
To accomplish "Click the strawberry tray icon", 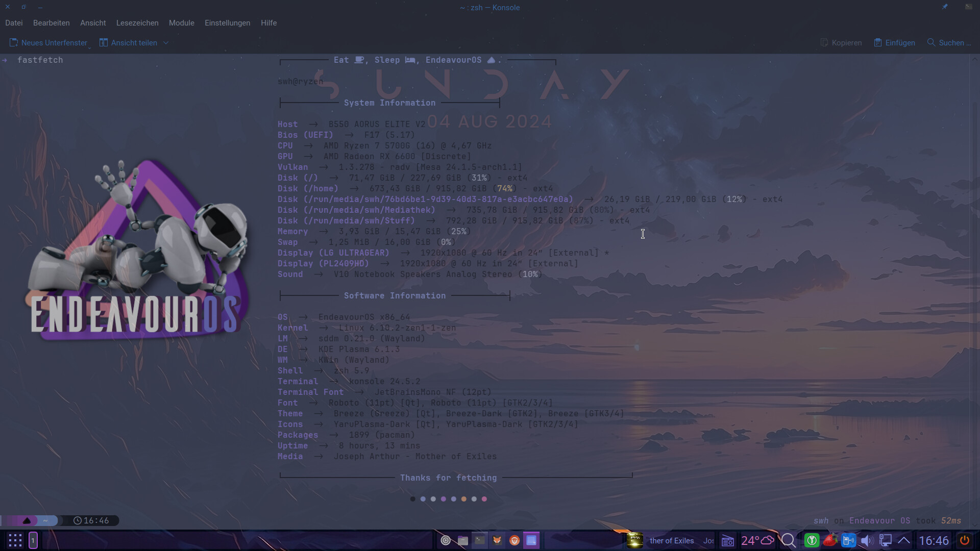I will [x=830, y=540].
